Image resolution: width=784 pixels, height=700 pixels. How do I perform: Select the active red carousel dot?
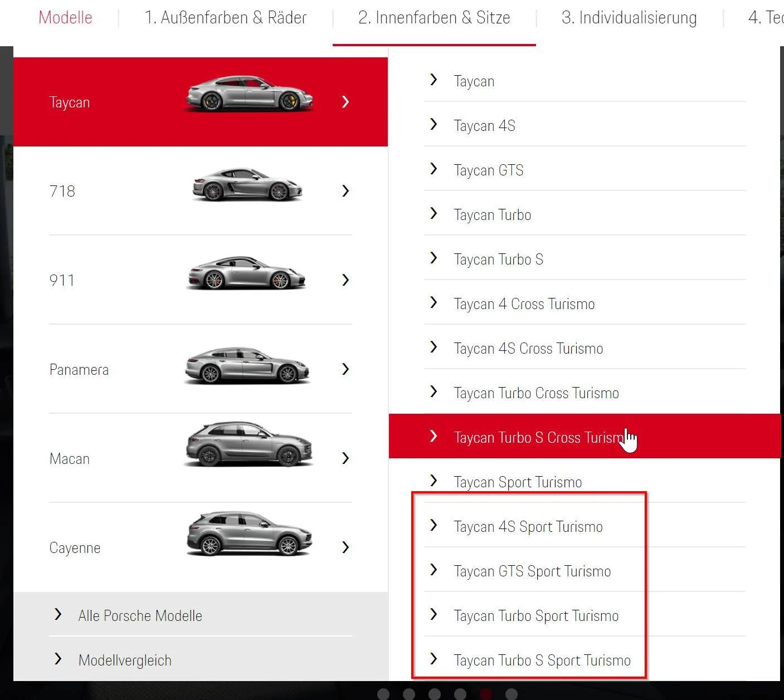point(486,694)
